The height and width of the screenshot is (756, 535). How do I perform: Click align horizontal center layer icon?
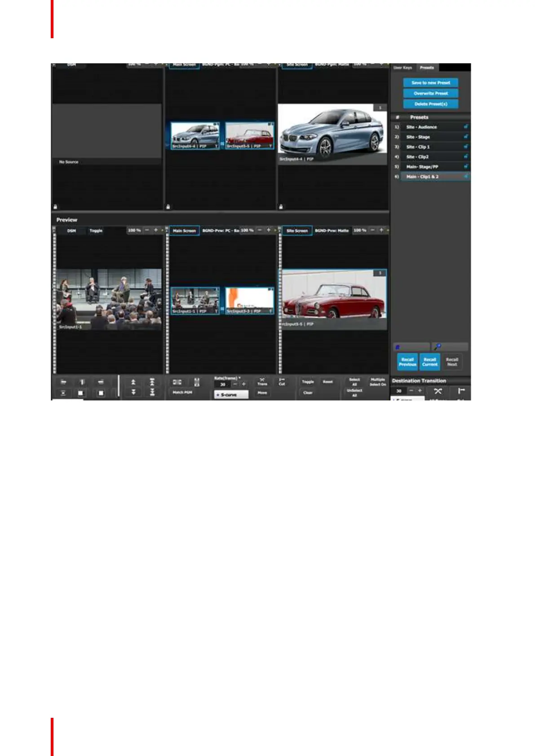click(82, 382)
